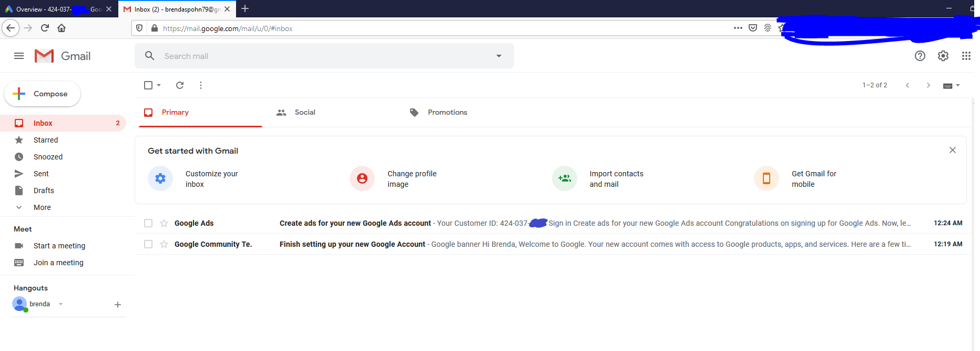Click the Customize your inbox link

[212, 179]
